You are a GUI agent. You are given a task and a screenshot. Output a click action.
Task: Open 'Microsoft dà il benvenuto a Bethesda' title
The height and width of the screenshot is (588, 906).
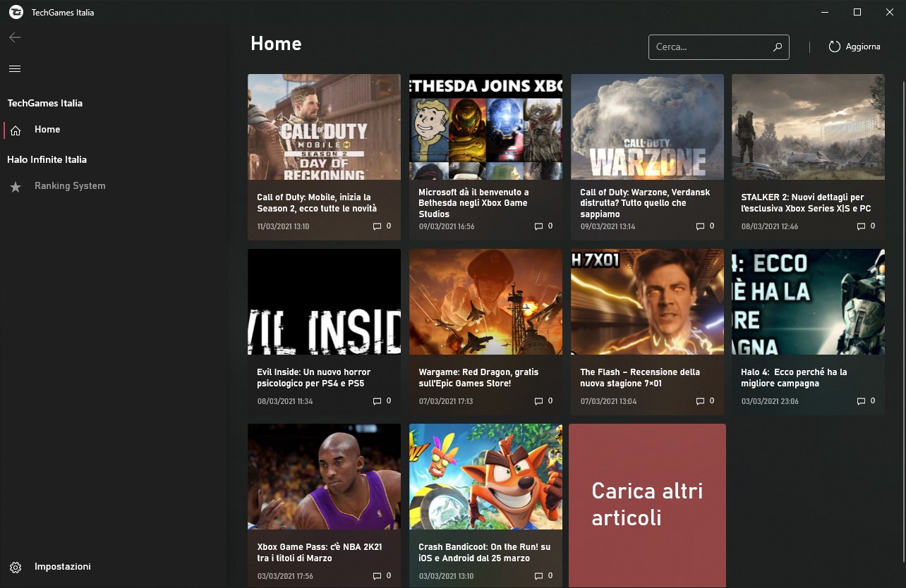click(474, 203)
